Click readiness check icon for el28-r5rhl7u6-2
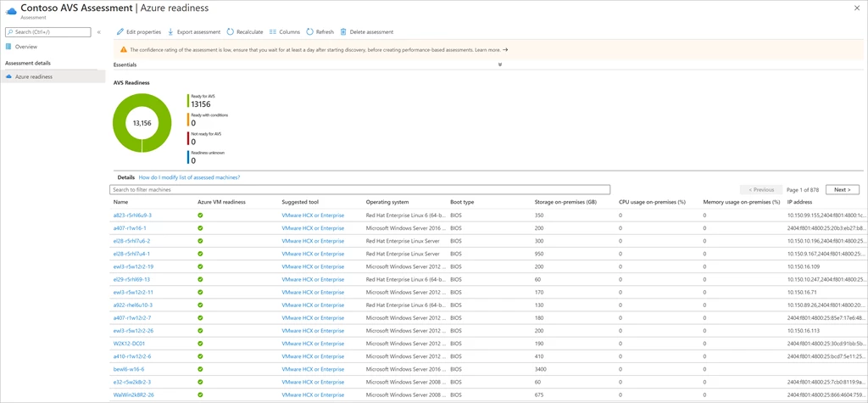Image resolution: width=868 pixels, height=403 pixels. [200, 241]
